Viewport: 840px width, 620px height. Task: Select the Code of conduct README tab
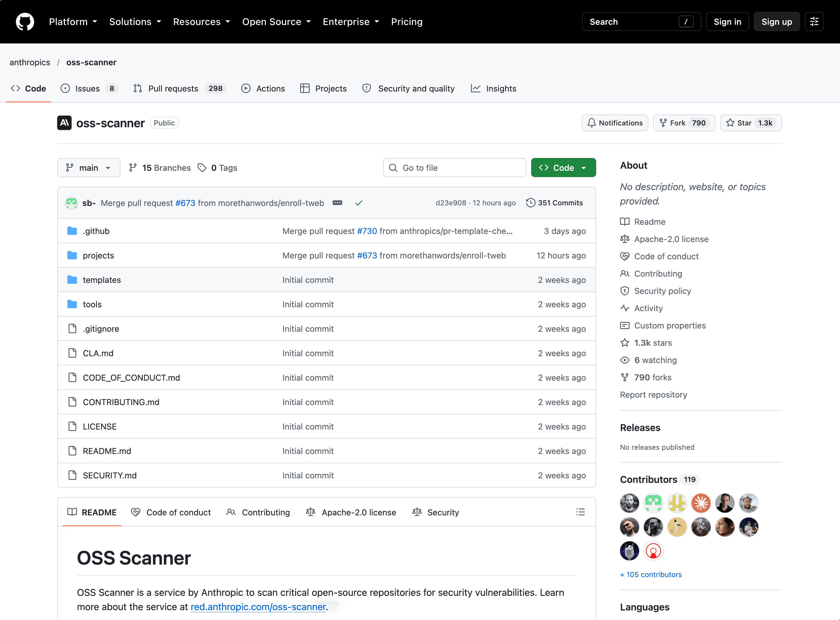(x=171, y=512)
